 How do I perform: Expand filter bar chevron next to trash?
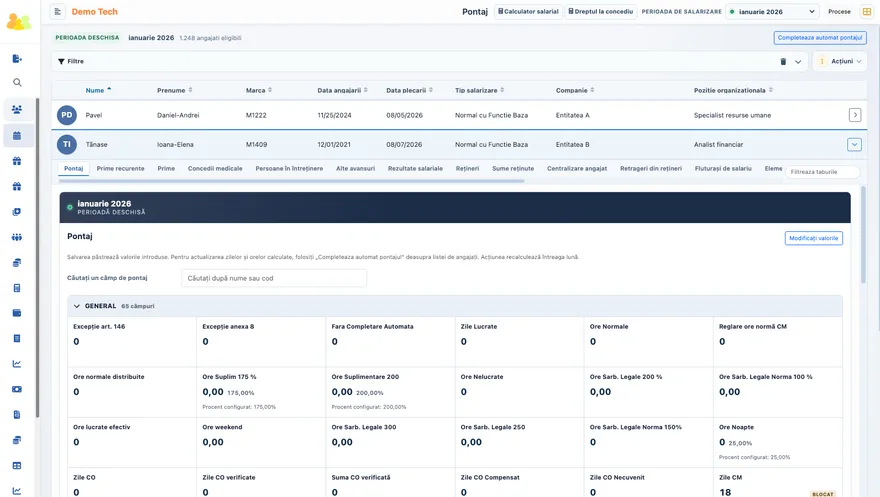coord(798,62)
